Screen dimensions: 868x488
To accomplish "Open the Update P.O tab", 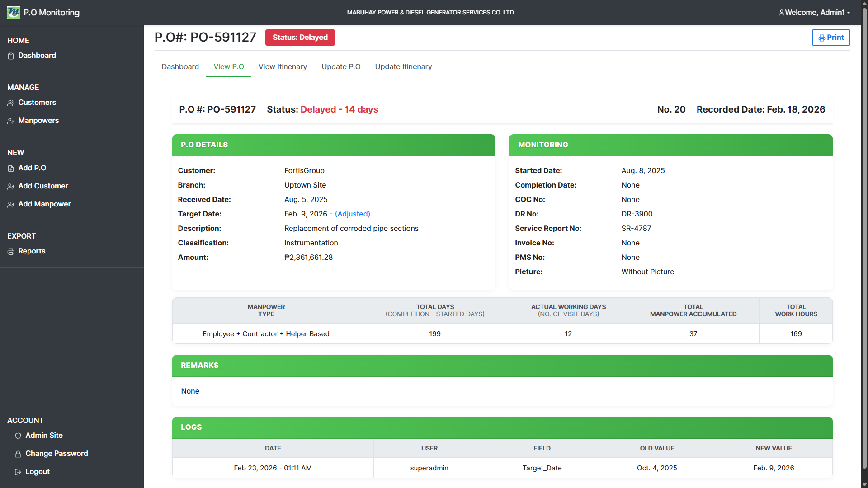I will point(341,67).
